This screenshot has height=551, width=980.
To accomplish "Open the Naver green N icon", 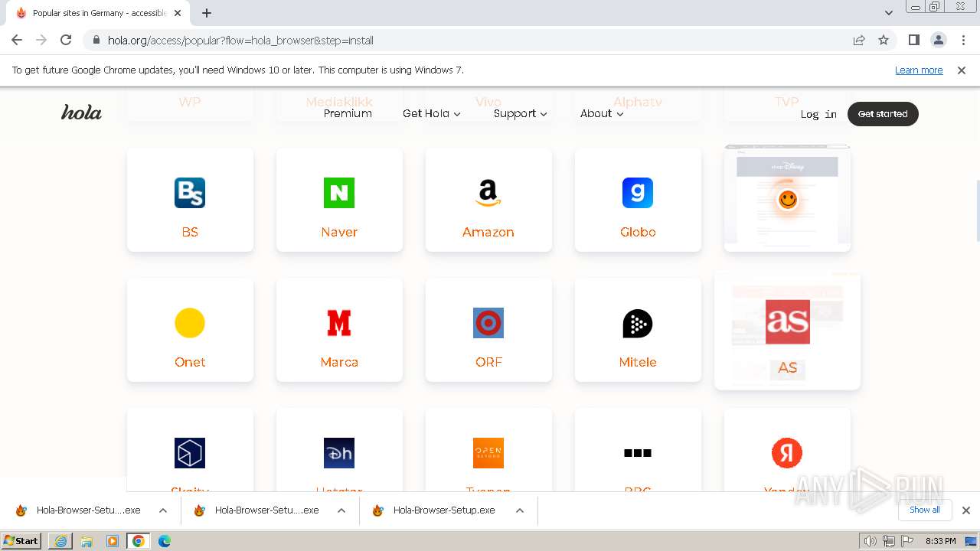I will pyautogui.click(x=339, y=193).
